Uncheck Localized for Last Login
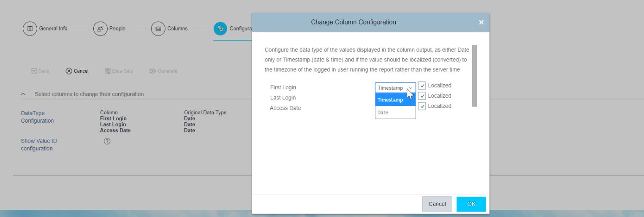The image size is (644, 217). [x=421, y=96]
